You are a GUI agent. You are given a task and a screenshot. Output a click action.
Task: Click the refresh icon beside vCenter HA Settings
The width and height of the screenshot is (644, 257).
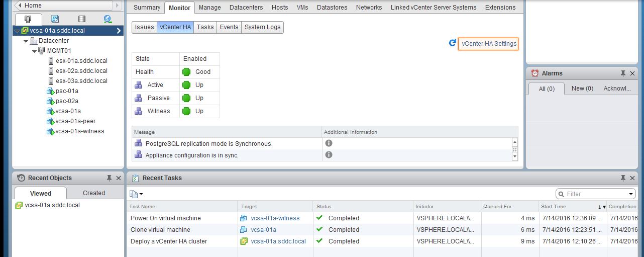tap(452, 43)
